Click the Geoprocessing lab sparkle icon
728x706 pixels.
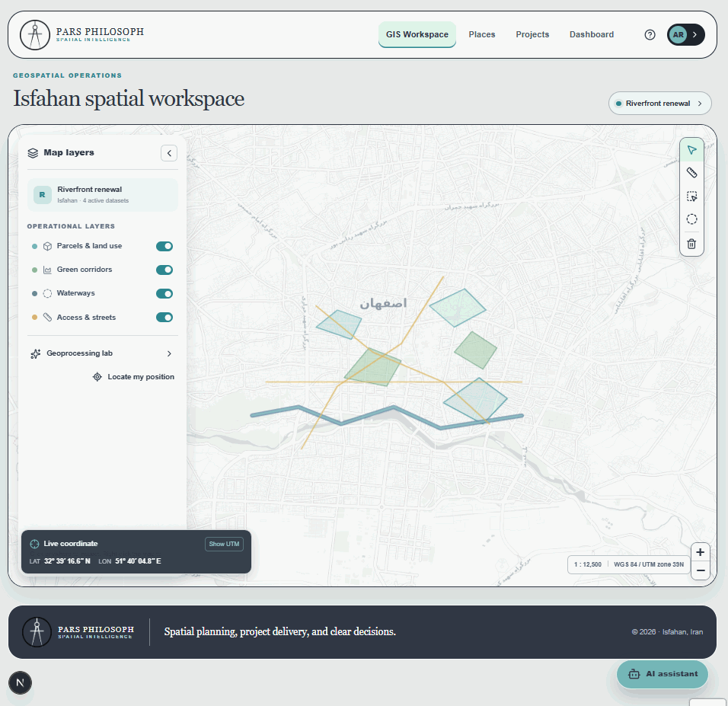coord(35,354)
